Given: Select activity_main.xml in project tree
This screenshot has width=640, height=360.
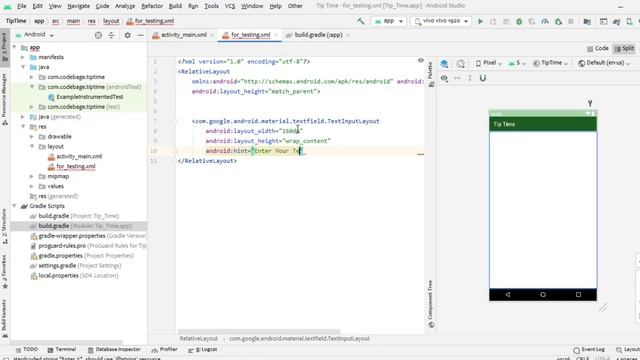Looking at the screenshot, I should tap(75, 156).
